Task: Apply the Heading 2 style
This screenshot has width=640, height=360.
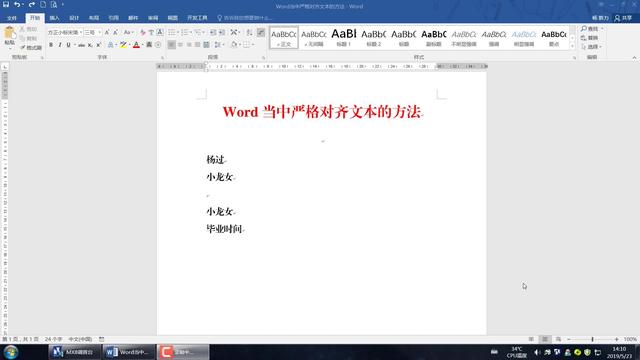Action: coord(373,37)
